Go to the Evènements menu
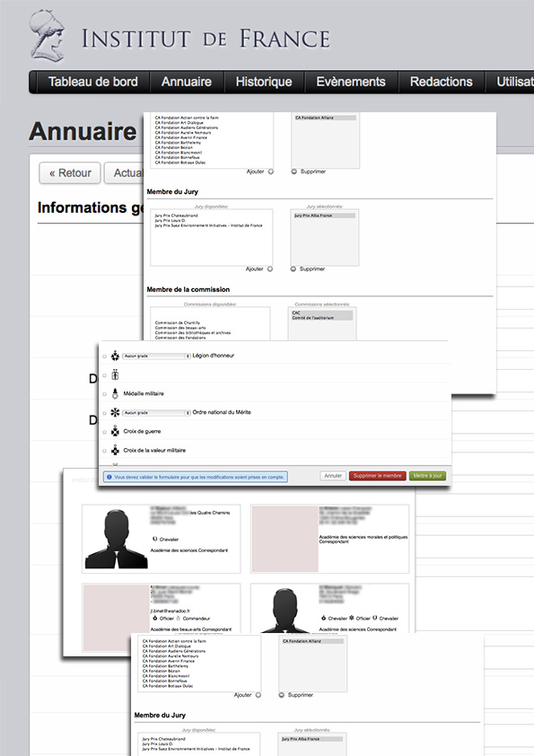This screenshot has height=756, width=534. 351,82
